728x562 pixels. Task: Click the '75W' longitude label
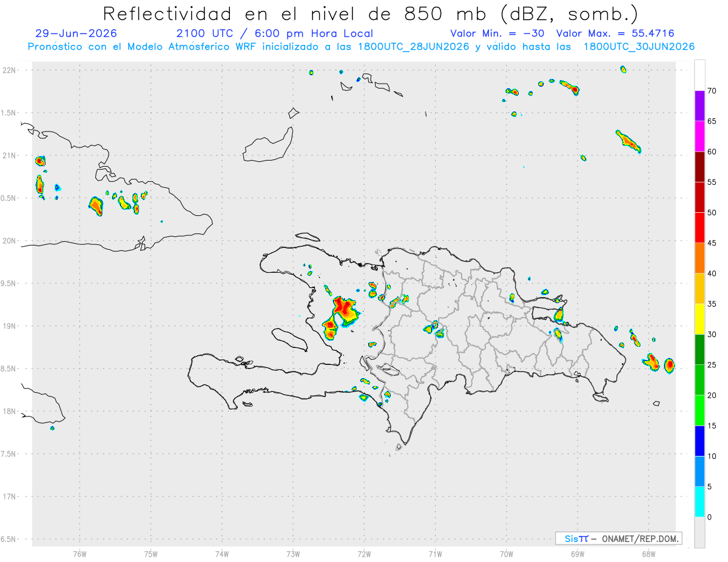coord(150,554)
